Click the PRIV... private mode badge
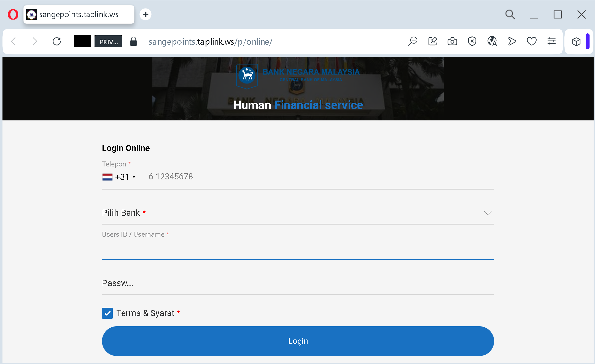 (108, 42)
